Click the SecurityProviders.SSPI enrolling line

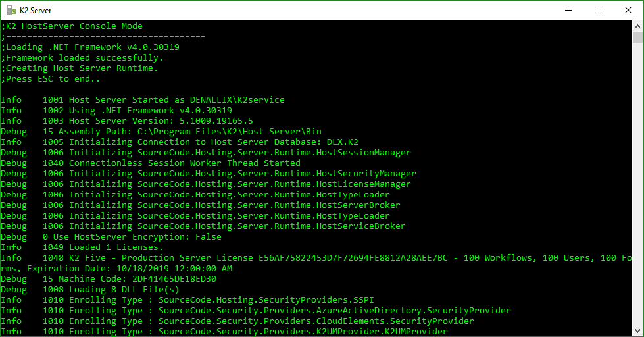click(187, 300)
